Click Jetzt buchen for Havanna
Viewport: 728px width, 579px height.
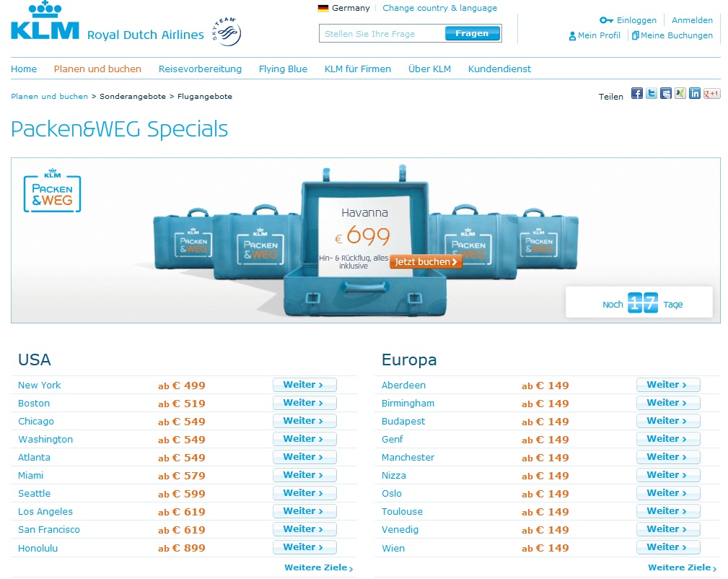click(426, 261)
